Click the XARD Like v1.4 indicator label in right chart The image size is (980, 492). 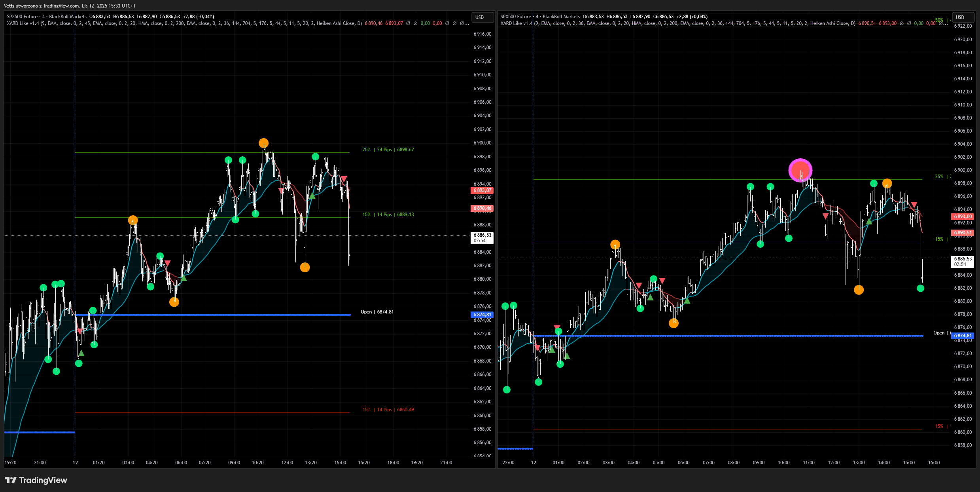tap(516, 23)
